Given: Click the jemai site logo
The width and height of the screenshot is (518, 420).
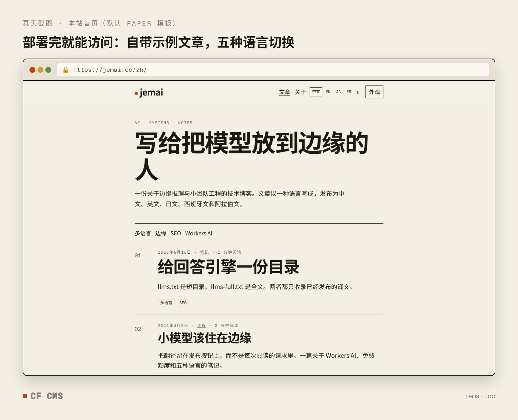Looking at the screenshot, I should tap(149, 93).
